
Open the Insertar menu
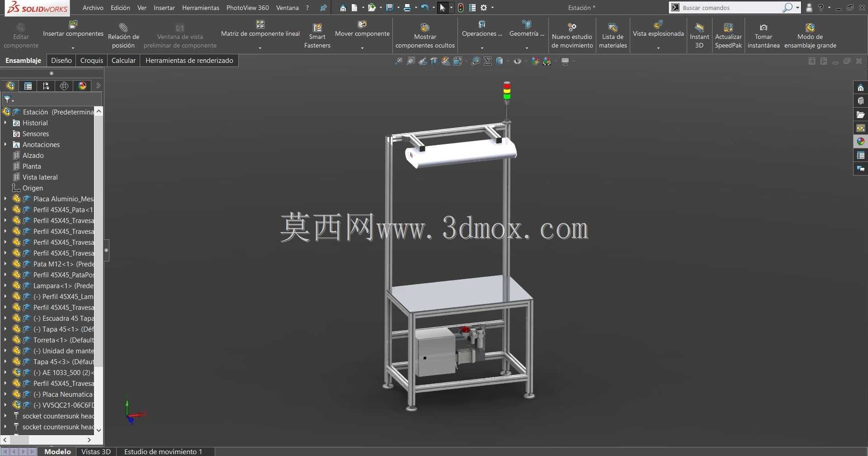164,8
